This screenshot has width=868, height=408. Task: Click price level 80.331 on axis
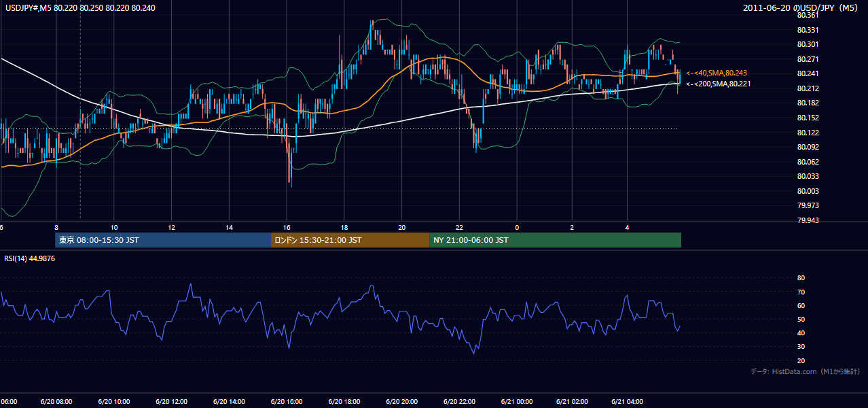808,30
